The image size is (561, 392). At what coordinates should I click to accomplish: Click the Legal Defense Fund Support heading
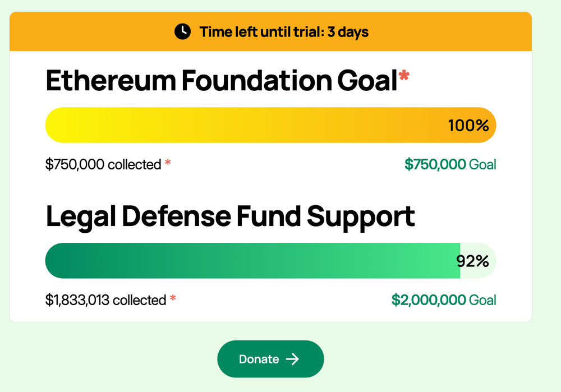pyautogui.click(x=231, y=217)
